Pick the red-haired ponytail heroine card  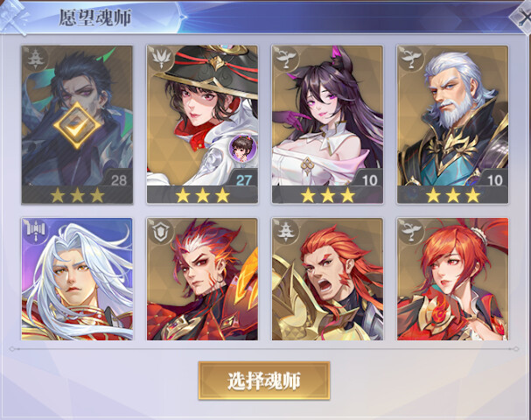click(452, 279)
